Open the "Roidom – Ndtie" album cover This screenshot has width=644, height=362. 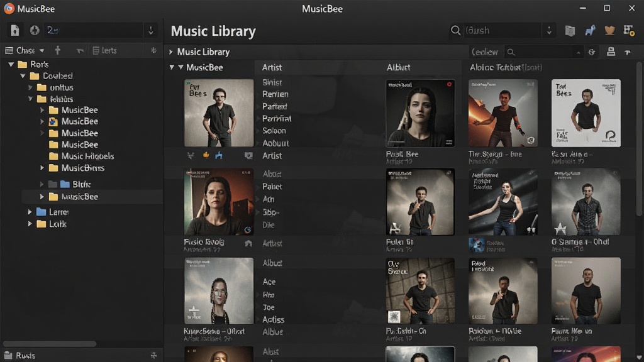tap(503, 291)
